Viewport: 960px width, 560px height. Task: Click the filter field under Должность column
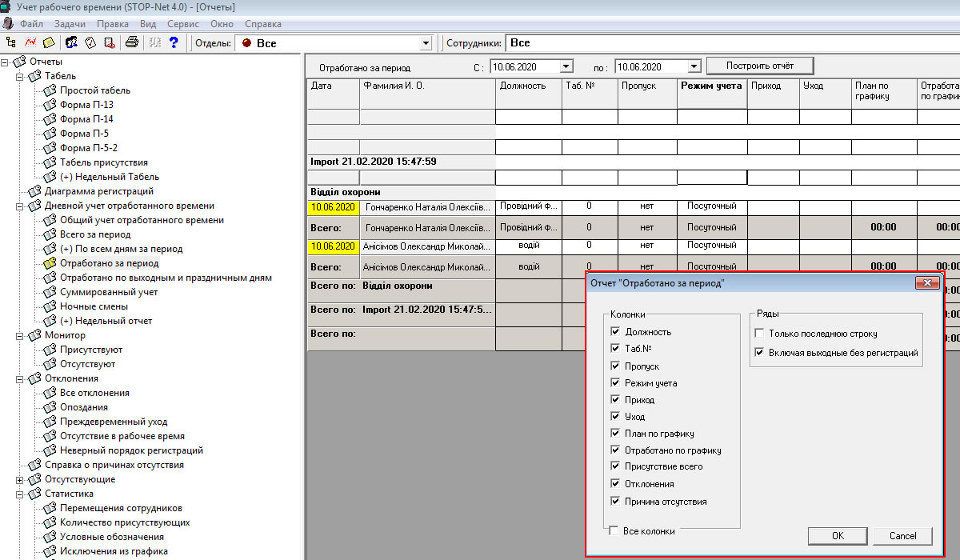point(529,117)
